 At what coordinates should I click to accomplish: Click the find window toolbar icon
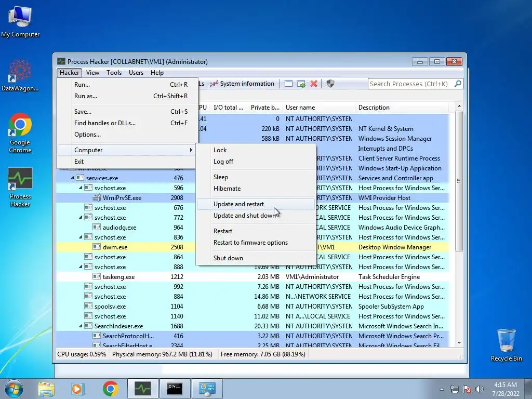pyautogui.click(x=288, y=84)
